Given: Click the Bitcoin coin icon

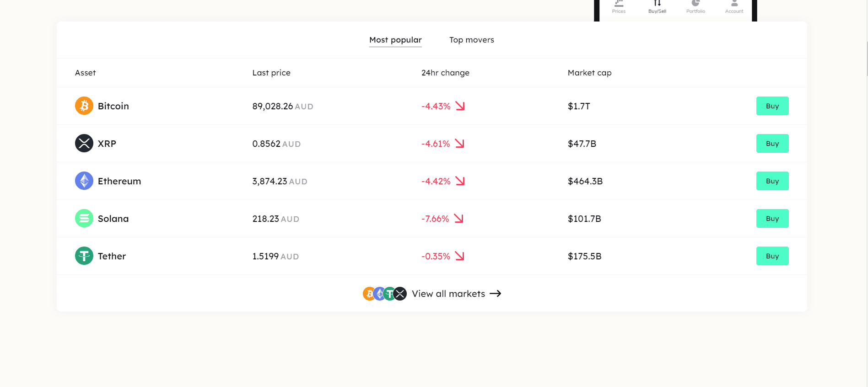Looking at the screenshot, I should [84, 106].
